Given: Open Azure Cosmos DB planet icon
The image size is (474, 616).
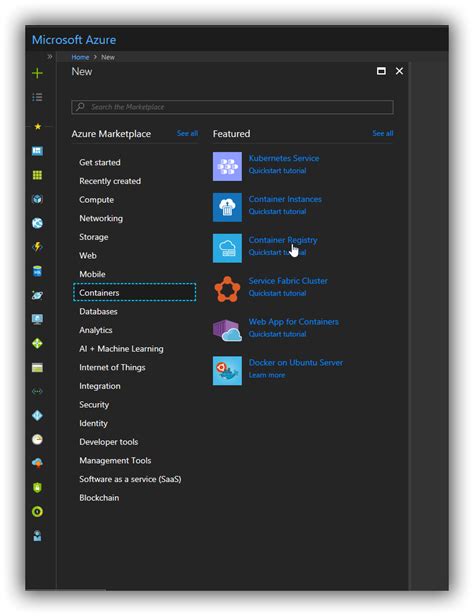Looking at the screenshot, I should click(x=37, y=295).
